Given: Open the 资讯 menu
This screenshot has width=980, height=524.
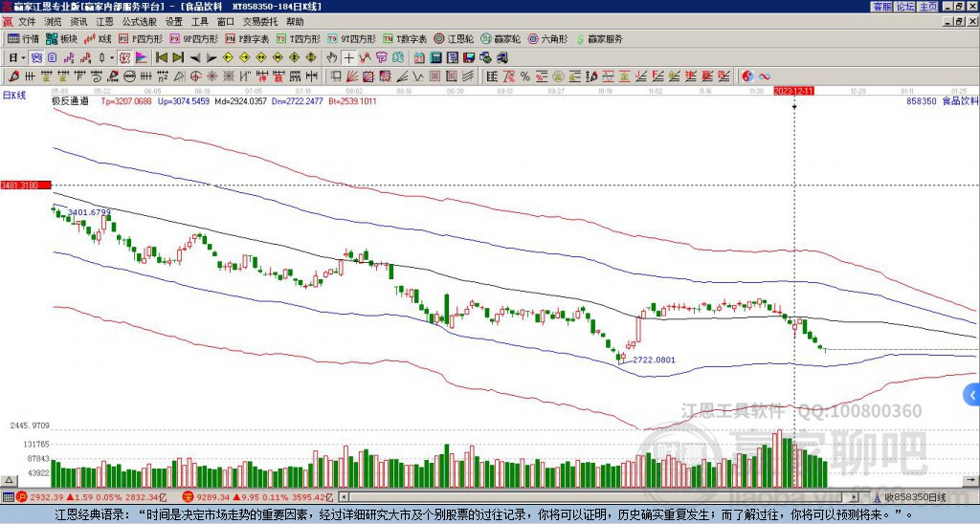Looking at the screenshot, I should click(78, 22).
